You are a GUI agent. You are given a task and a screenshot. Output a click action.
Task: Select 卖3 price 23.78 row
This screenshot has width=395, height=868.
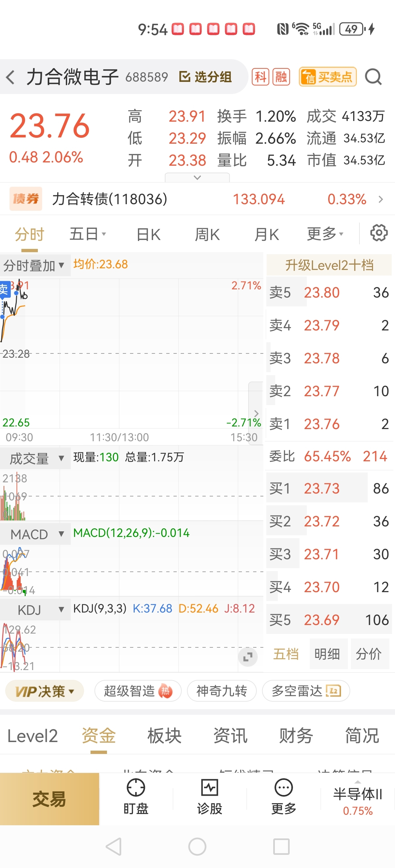coord(329,358)
